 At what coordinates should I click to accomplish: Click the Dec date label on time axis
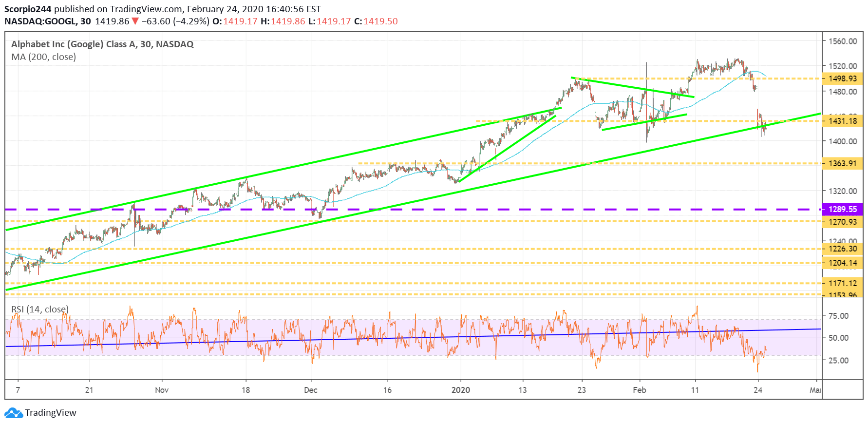[x=310, y=390]
